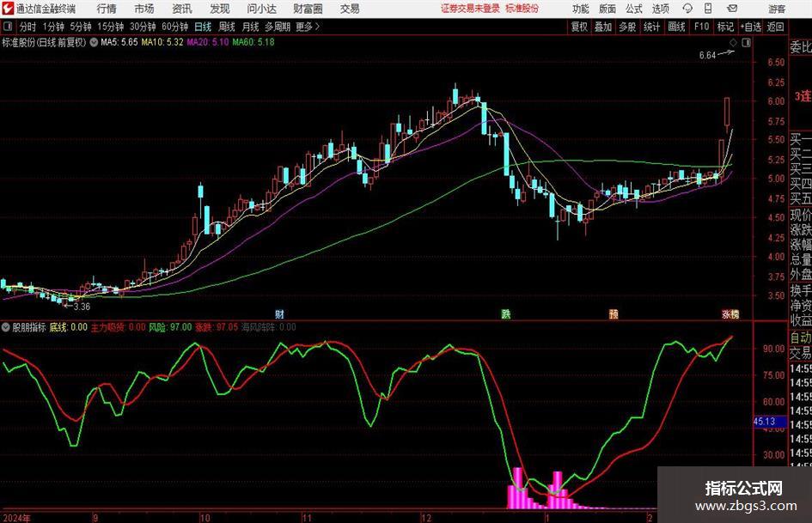Click the MA5: 5.65 value

click(x=119, y=42)
